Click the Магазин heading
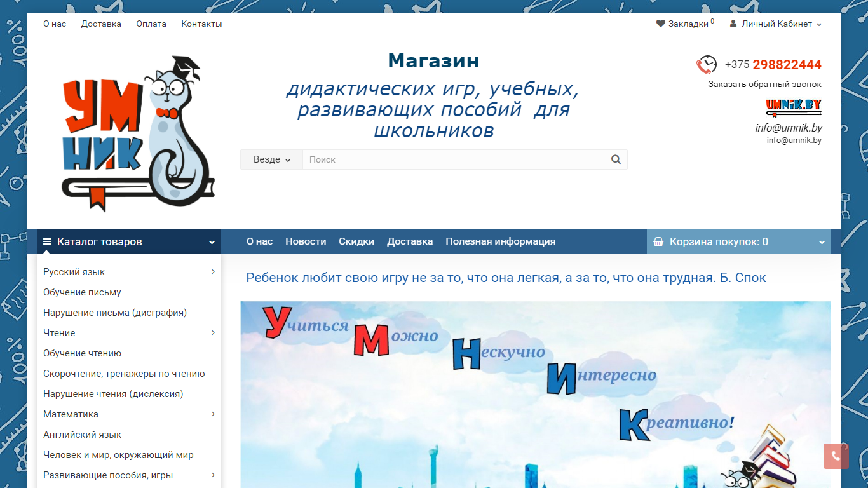868x488 pixels. click(433, 61)
